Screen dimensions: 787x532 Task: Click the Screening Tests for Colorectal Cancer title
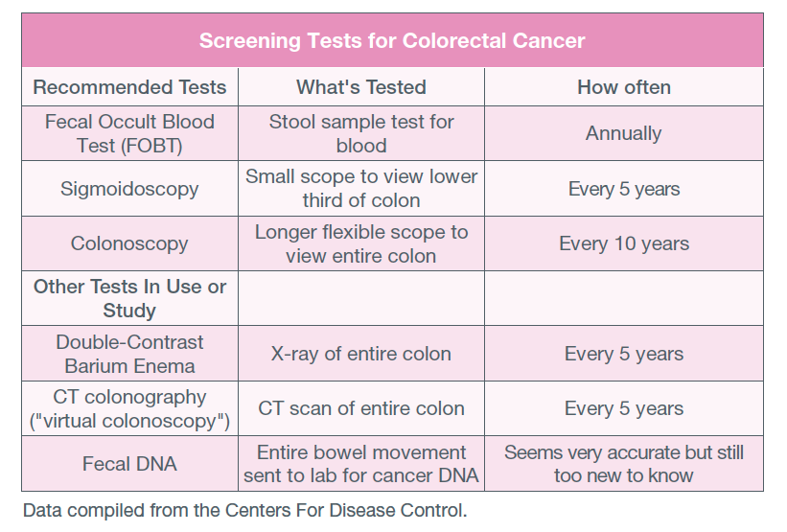pyautogui.click(x=392, y=40)
